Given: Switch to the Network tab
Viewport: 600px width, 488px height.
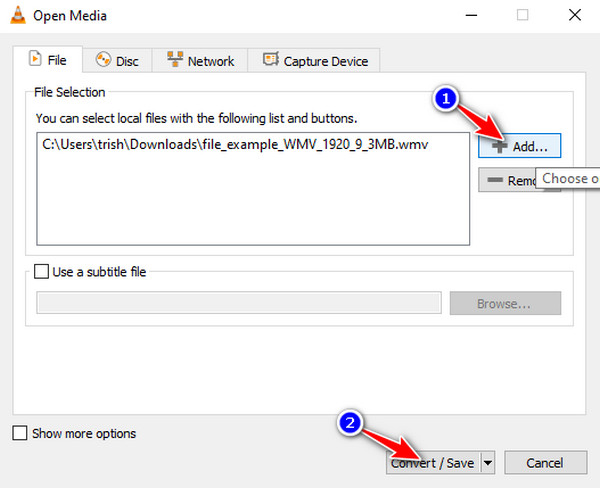Looking at the screenshot, I should (x=200, y=61).
